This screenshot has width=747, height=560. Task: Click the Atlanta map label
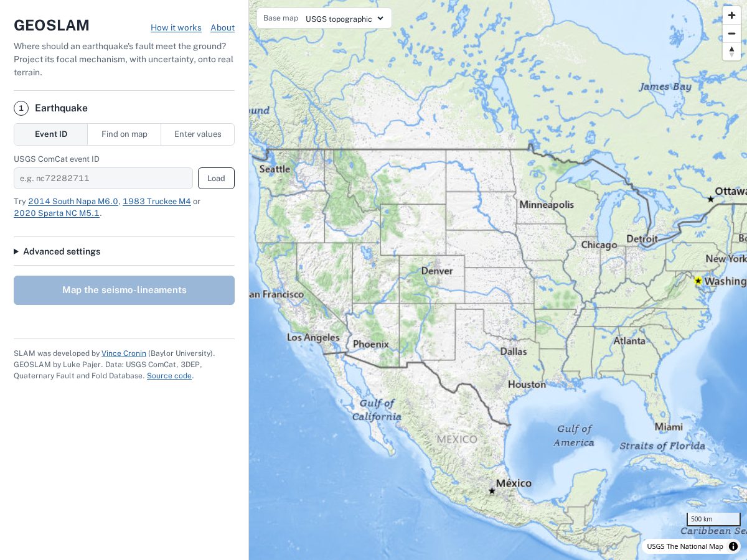[x=629, y=341]
